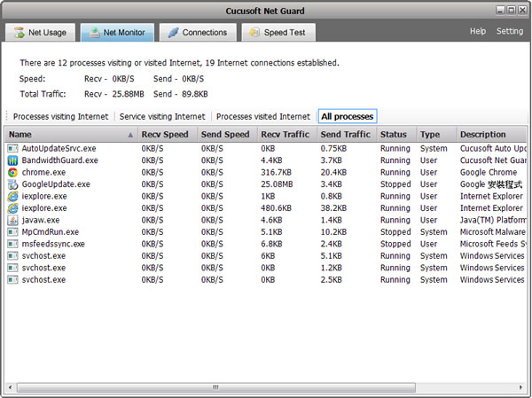Image resolution: width=532 pixels, height=398 pixels.
Task: Click the horizontal scrollbar thumb
Action: pos(216,387)
